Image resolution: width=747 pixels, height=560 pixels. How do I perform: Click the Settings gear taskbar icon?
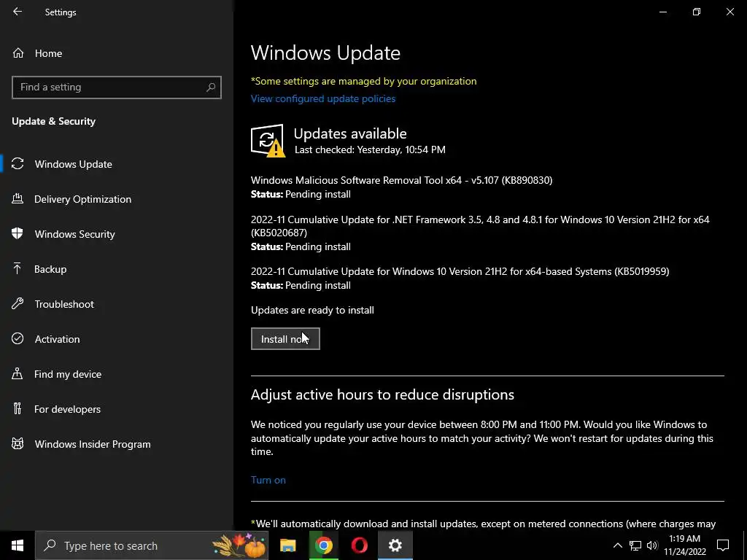pos(395,545)
